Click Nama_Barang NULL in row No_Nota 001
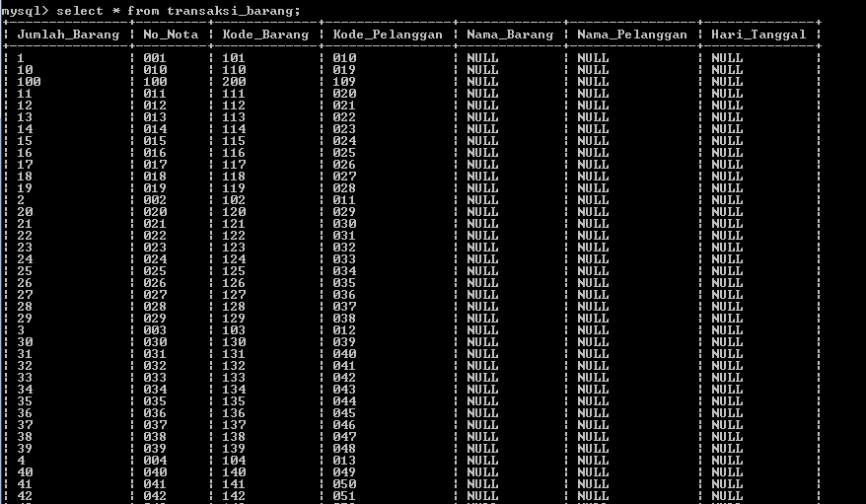 pos(482,58)
